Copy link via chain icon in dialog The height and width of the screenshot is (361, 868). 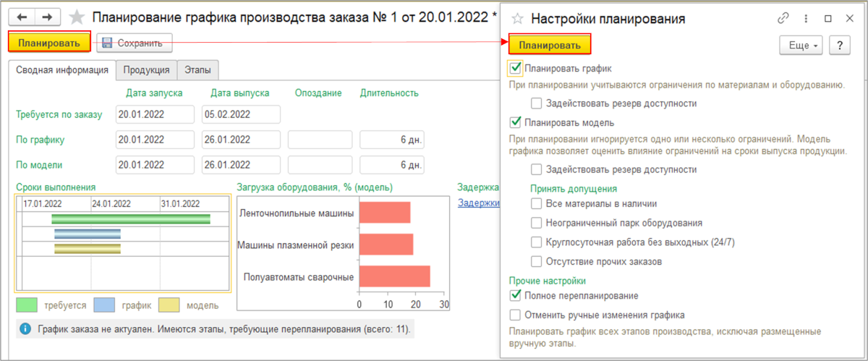783,19
